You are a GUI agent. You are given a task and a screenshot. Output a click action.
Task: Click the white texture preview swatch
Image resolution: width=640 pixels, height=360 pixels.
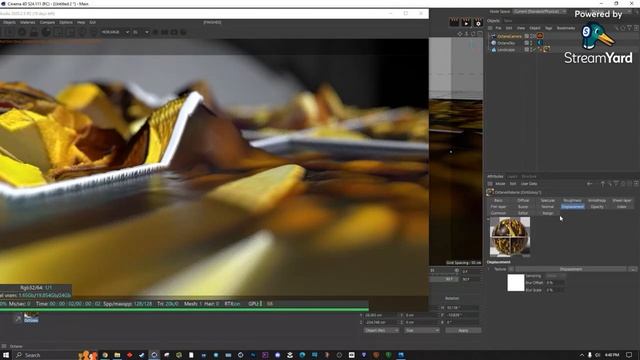516,282
